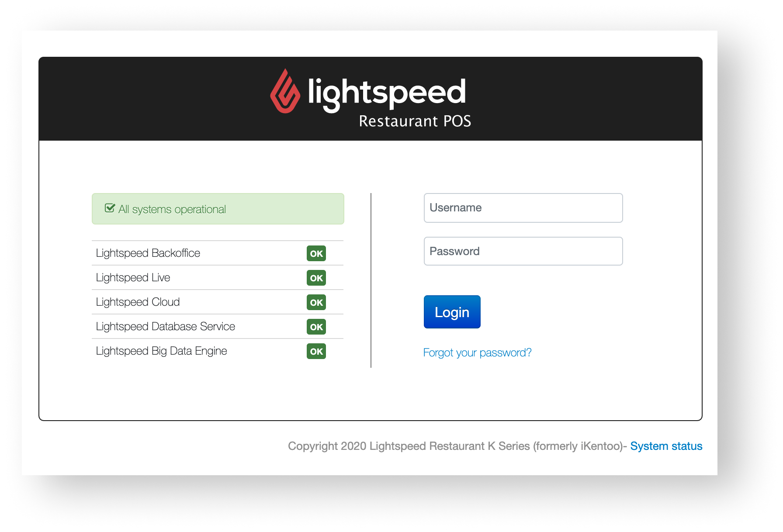
Task: Click the OK badge for Lightspeed Live
Action: (x=316, y=278)
